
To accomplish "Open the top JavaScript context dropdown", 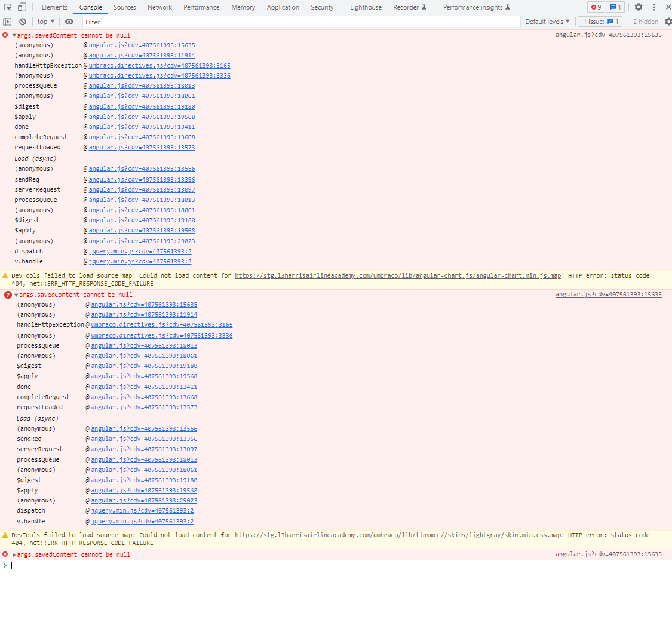I will 46,22.
